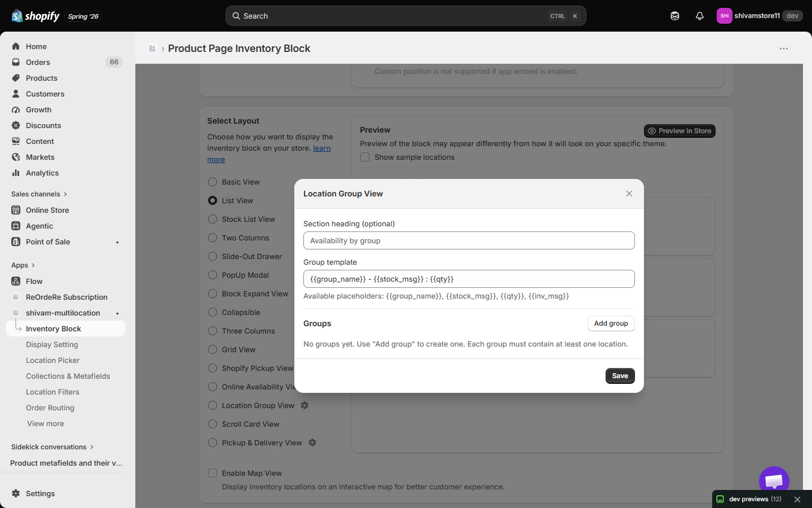Screen dimensions: 812x508
Task: Open Order Routing page
Action: [50, 408]
